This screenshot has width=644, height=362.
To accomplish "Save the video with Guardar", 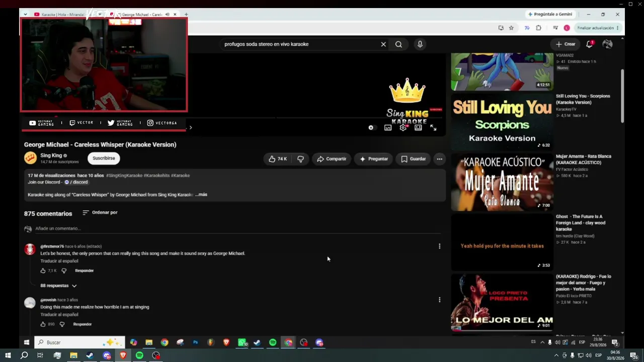I will coord(413,159).
